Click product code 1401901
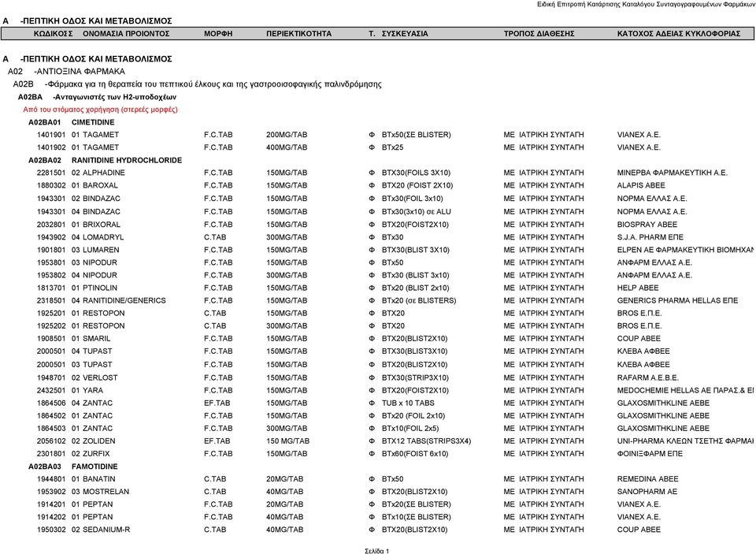The width and height of the screenshot is (756, 554). pos(51,135)
